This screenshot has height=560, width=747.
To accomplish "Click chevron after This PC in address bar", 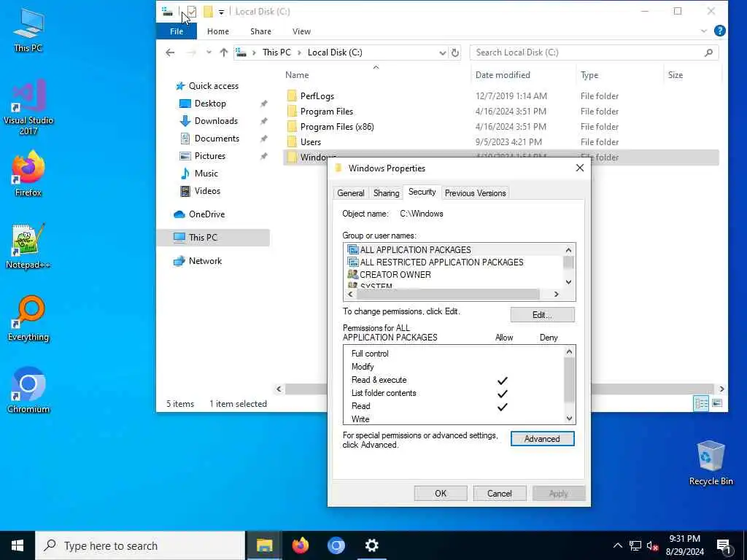I will 299,52.
